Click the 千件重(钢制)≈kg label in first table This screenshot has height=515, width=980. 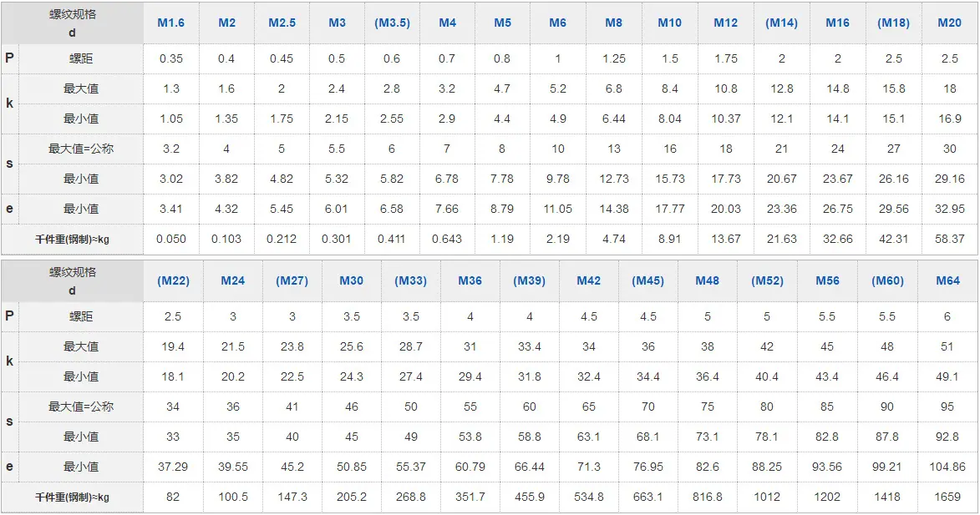tap(72, 239)
